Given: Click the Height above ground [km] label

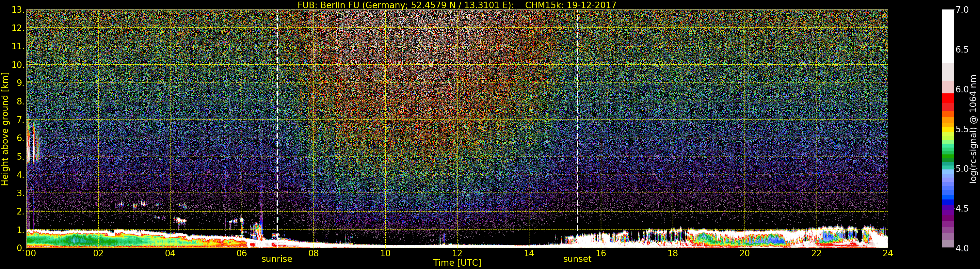Looking at the screenshot, I should (5, 129).
